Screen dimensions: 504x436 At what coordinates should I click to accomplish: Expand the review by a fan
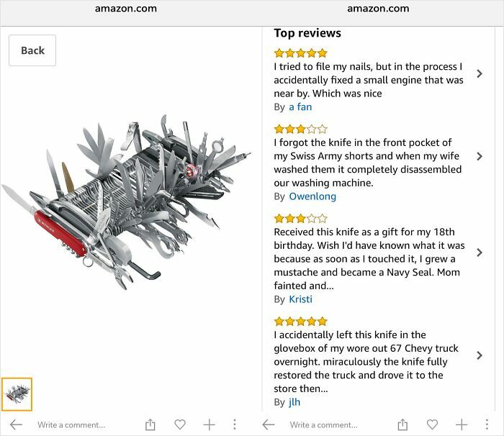coord(480,73)
